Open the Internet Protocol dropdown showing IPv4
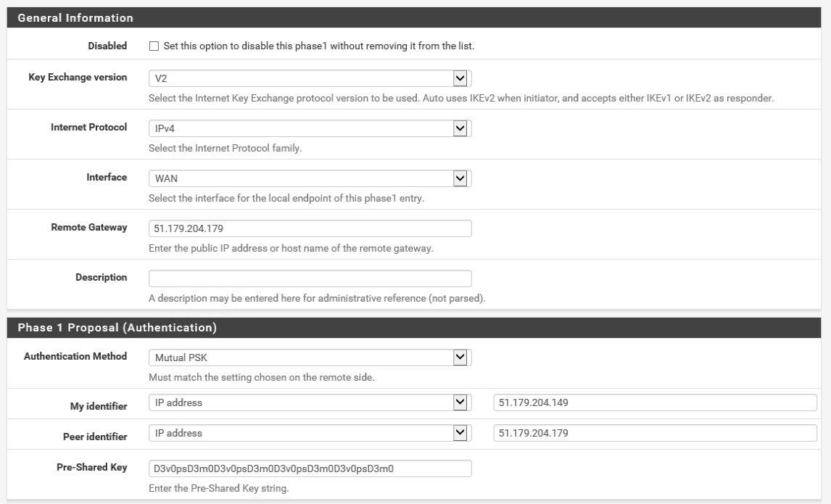The height and width of the screenshot is (504, 831). (310, 128)
